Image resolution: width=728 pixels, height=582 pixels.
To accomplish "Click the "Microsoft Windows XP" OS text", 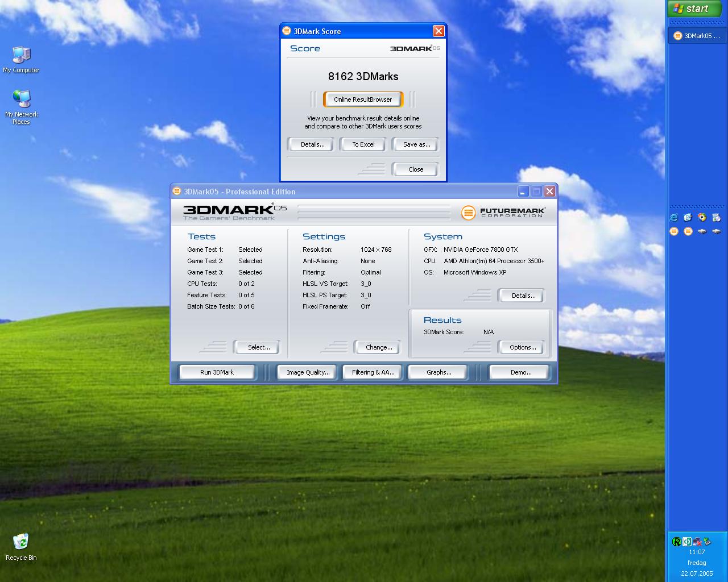I will (475, 272).
